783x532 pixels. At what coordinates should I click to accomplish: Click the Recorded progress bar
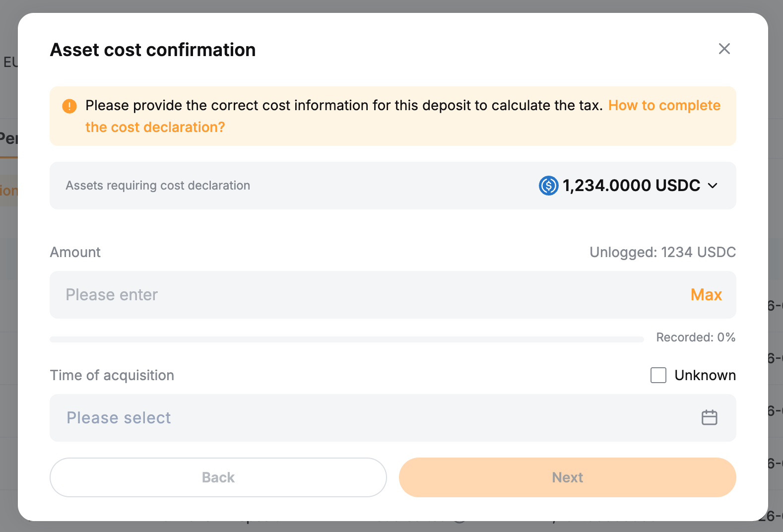coord(346,339)
